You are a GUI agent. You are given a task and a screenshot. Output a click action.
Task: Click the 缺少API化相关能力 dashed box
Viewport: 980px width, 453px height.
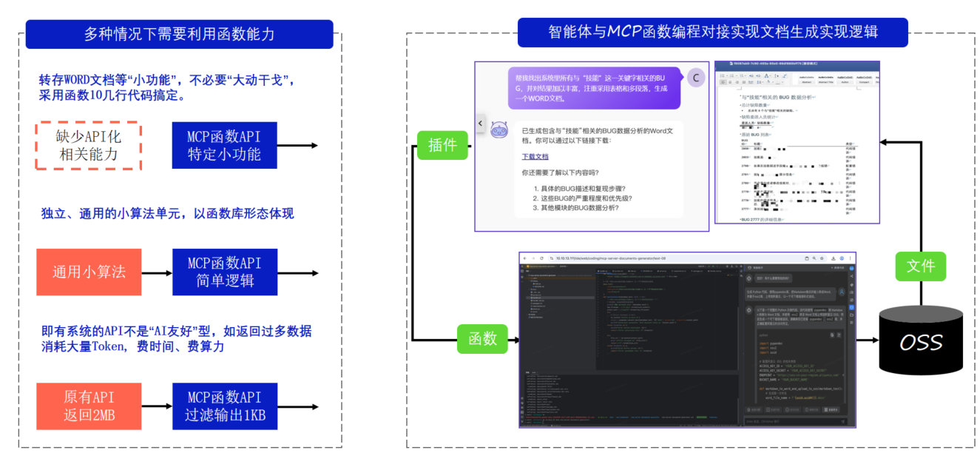click(x=89, y=145)
